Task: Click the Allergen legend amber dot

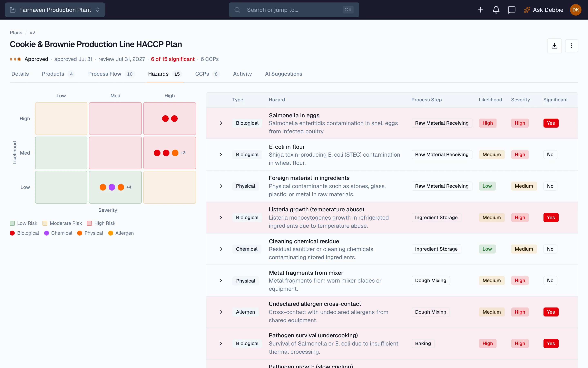Action: tap(110, 233)
